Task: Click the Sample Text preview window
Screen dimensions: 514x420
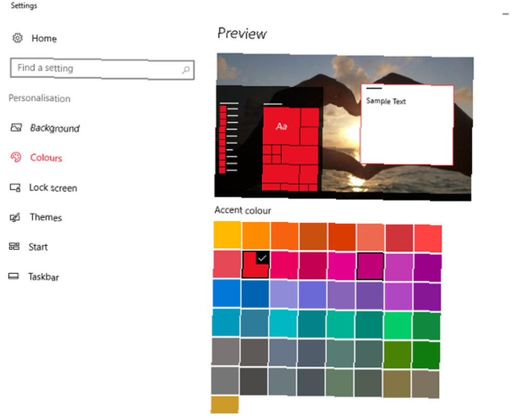Action: 407,124
